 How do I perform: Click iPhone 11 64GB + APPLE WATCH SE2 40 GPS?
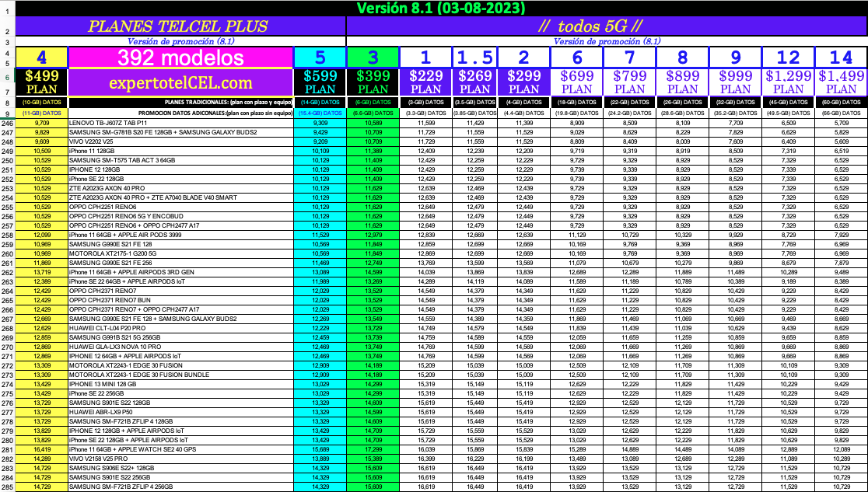180,449
